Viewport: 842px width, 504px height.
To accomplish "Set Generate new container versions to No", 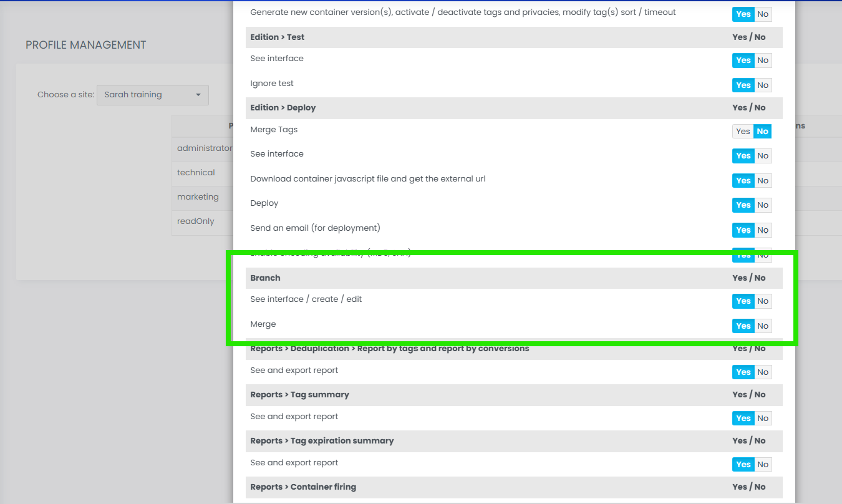I will (x=763, y=14).
